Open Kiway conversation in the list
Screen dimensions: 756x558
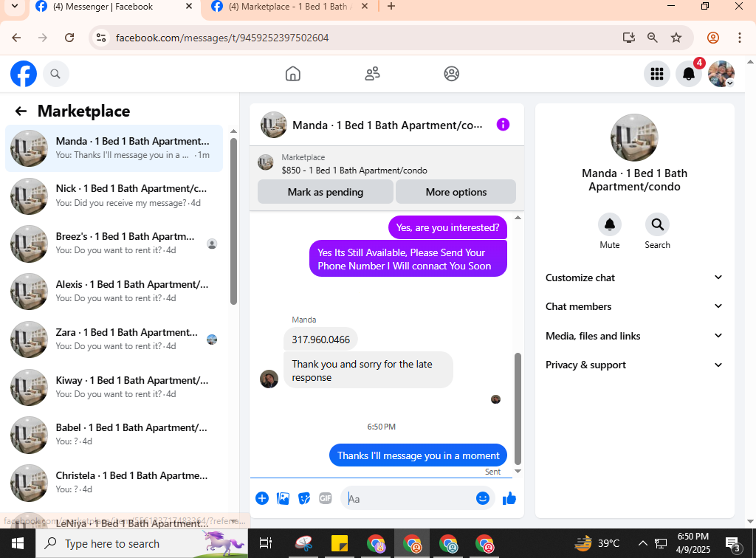click(x=114, y=387)
